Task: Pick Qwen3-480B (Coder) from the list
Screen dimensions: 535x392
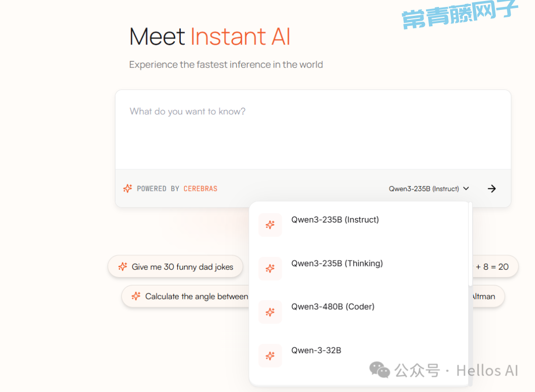Action: pyautogui.click(x=333, y=307)
